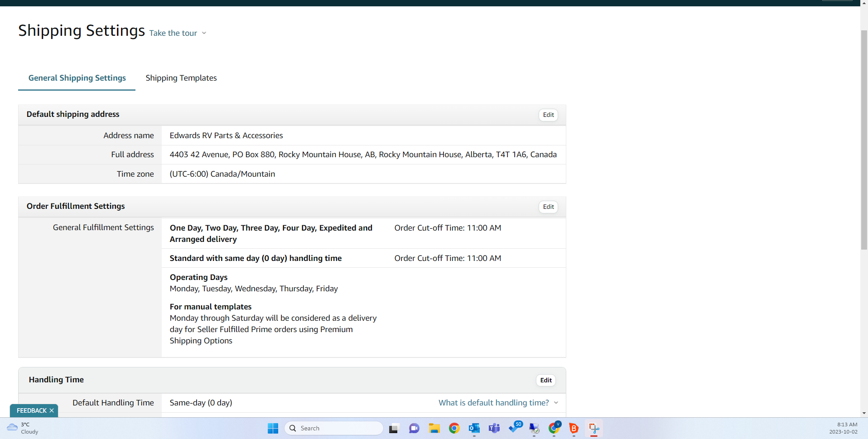Open the Snipping Tool from the taskbar
Viewport: 868px width, 439px height.
(594, 428)
